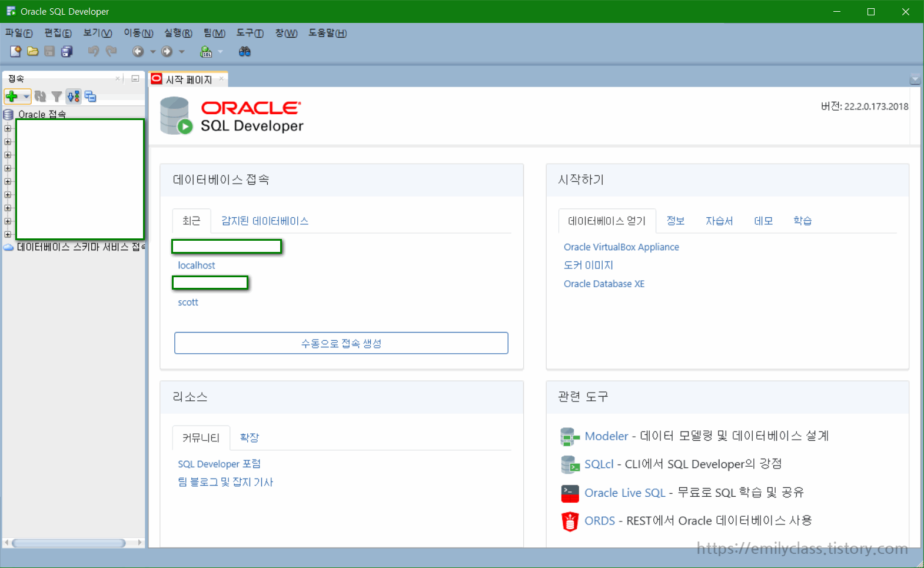Select the 시작 페이지 tab
The height and width of the screenshot is (568, 924).
pyautogui.click(x=188, y=79)
